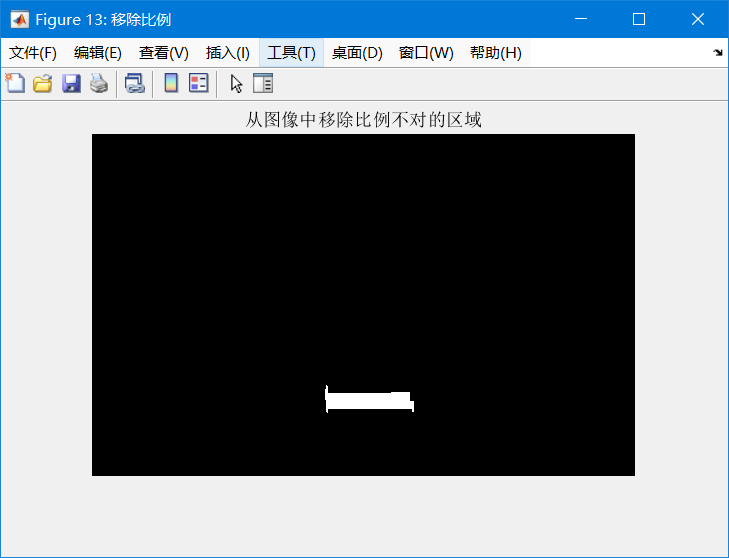Minimize the Figure 13 window
Viewport: 729px width, 558px height.
pos(581,19)
